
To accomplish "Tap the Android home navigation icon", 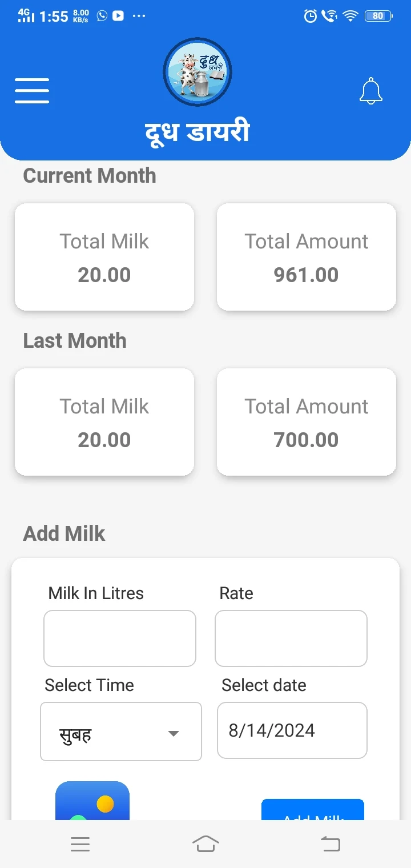I will [x=205, y=843].
